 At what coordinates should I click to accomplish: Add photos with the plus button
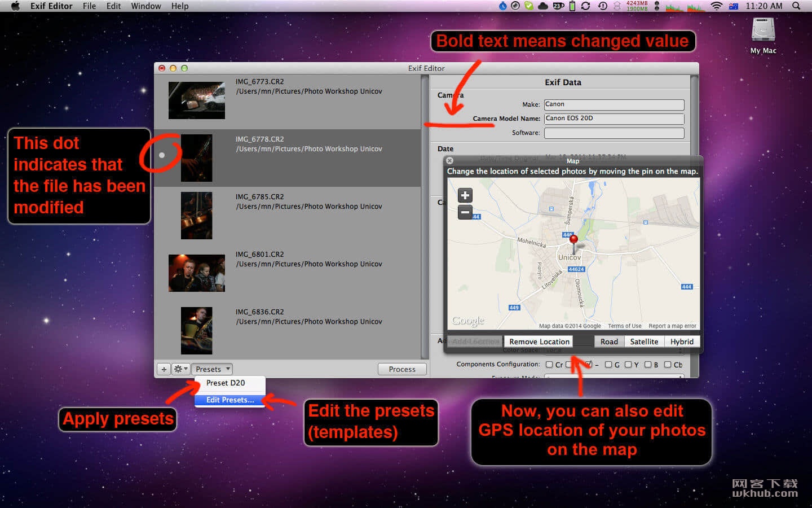[x=164, y=369]
